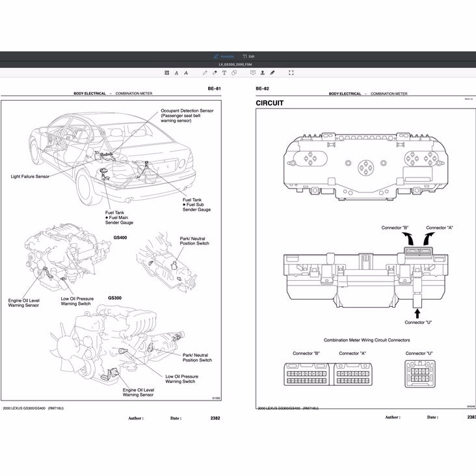
Task: Select the T text box tool
Action: (224, 73)
